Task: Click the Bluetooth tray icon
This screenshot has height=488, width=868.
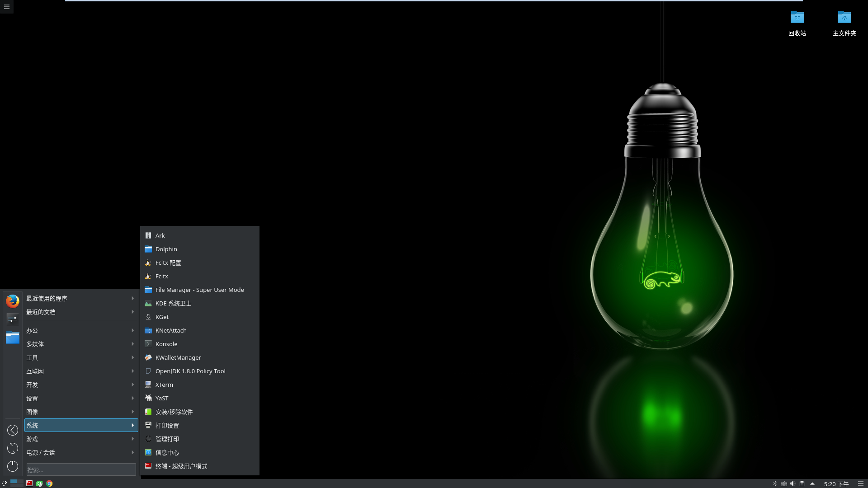Action: pyautogui.click(x=775, y=483)
